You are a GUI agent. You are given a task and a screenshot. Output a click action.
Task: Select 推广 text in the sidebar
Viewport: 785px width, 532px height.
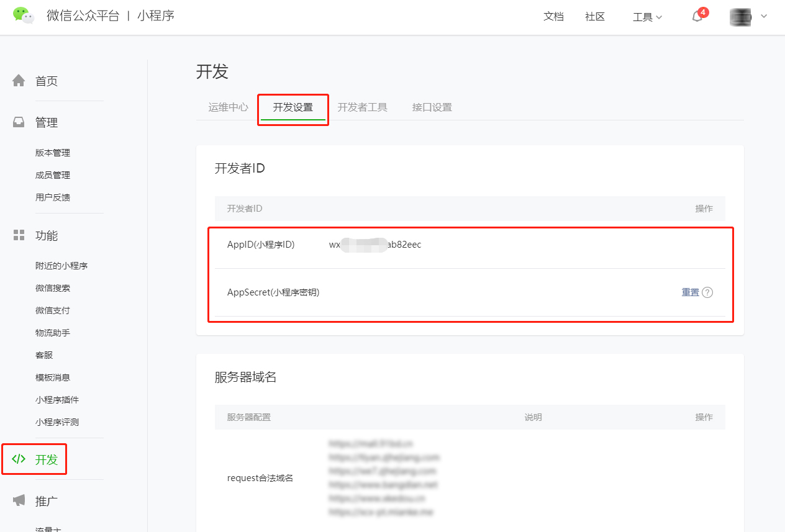click(47, 501)
